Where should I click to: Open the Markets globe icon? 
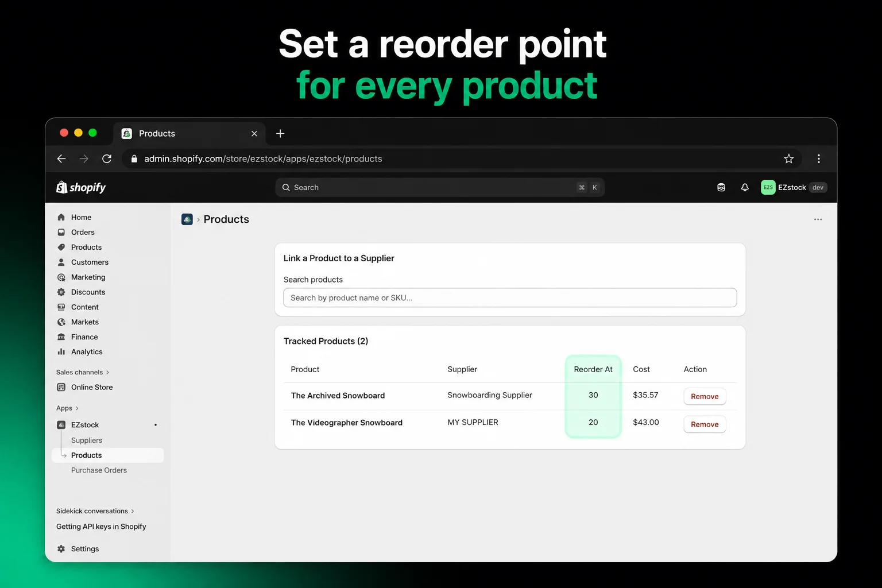coord(61,322)
